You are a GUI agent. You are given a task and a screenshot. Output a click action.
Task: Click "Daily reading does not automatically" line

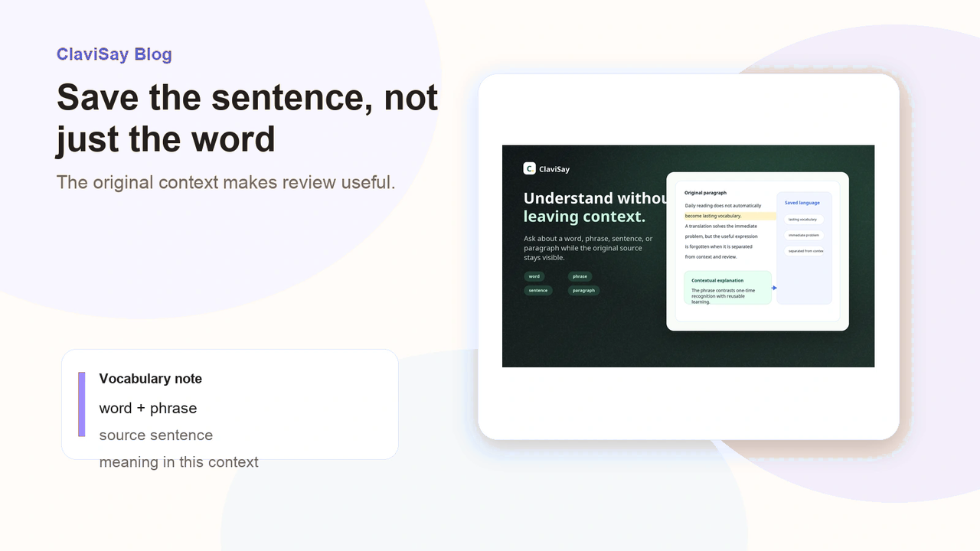tap(724, 206)
